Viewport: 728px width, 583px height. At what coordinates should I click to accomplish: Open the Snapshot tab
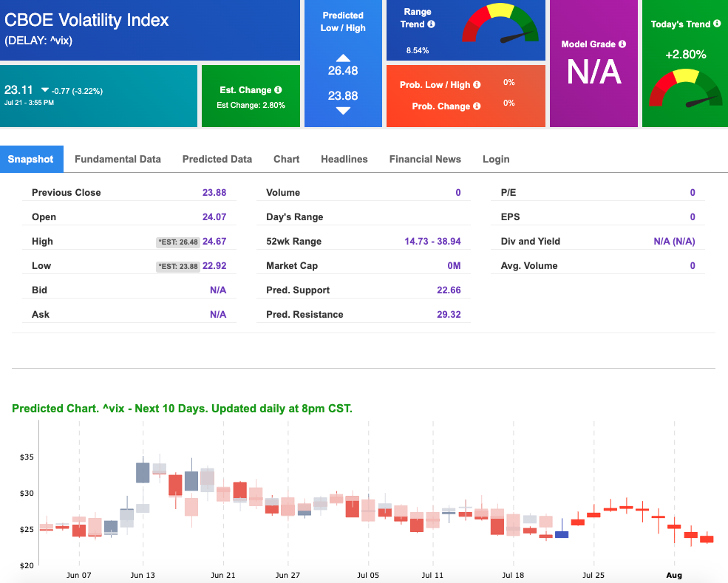[31, 159]
